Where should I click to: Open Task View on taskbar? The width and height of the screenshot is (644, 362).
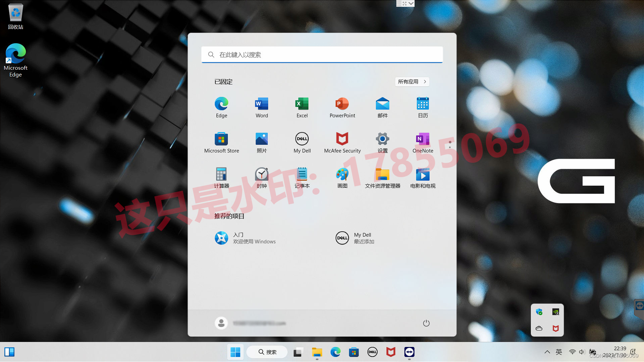[x=298, y=352]
